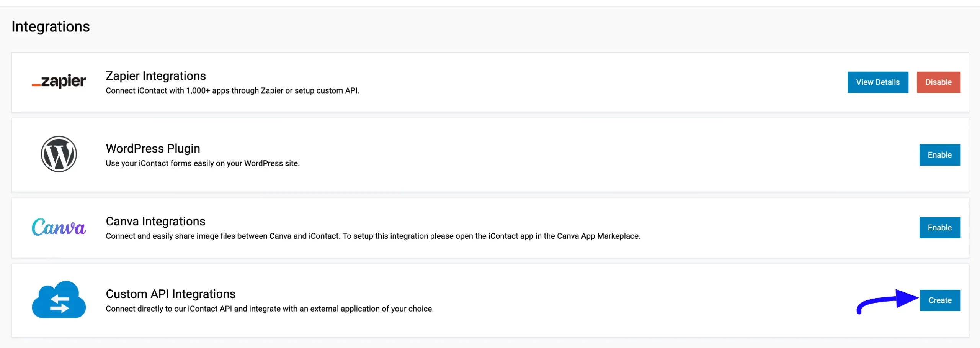Select the Custom API Integrations title
This screenshot has height=348, width=980.
(170, 294)
